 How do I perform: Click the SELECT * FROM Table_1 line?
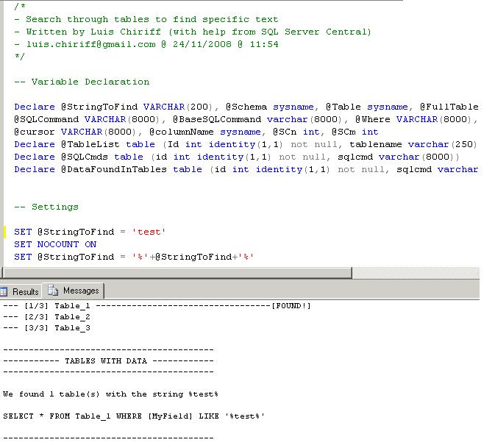coord(134,416)
